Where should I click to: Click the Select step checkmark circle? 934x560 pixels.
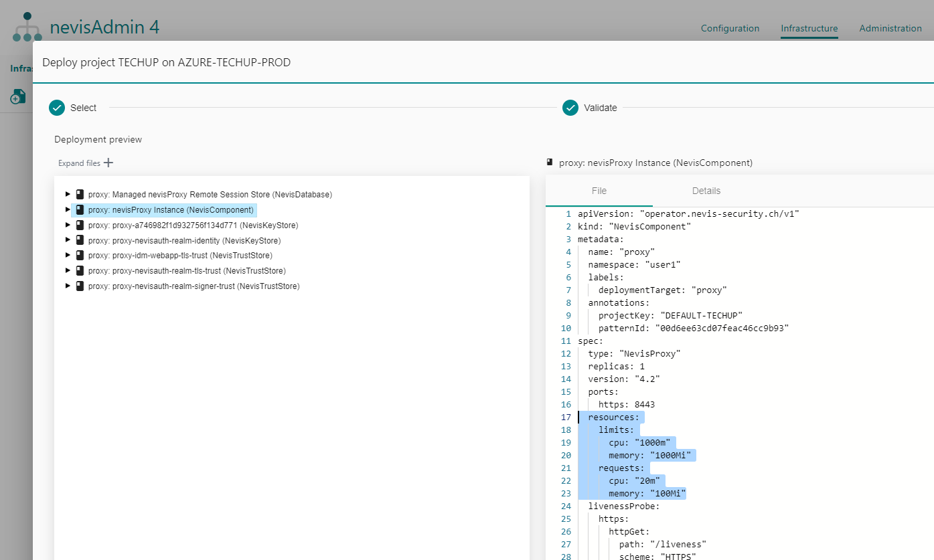(x=56, y=108)
